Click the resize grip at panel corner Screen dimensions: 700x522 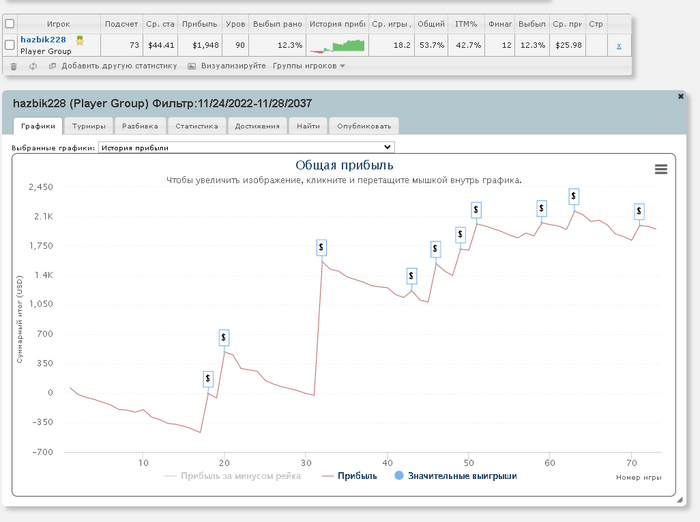pos(679,500)
